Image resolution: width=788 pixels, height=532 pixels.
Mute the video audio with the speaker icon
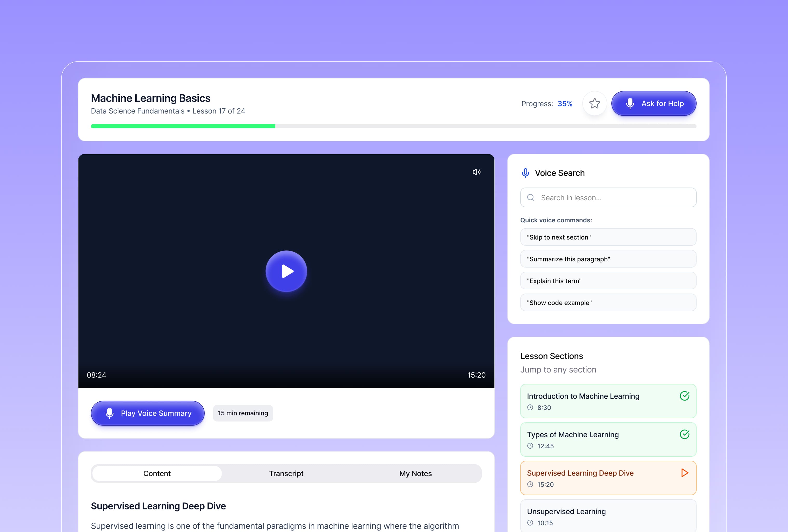476,172
